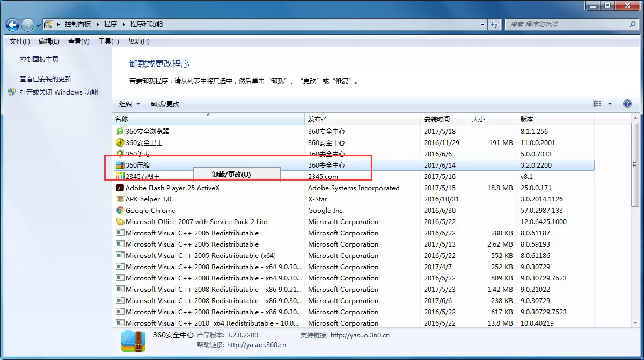Click the 控制面板 breadcrumb
This screenshot has height=360, width=644.
(78, 25)
